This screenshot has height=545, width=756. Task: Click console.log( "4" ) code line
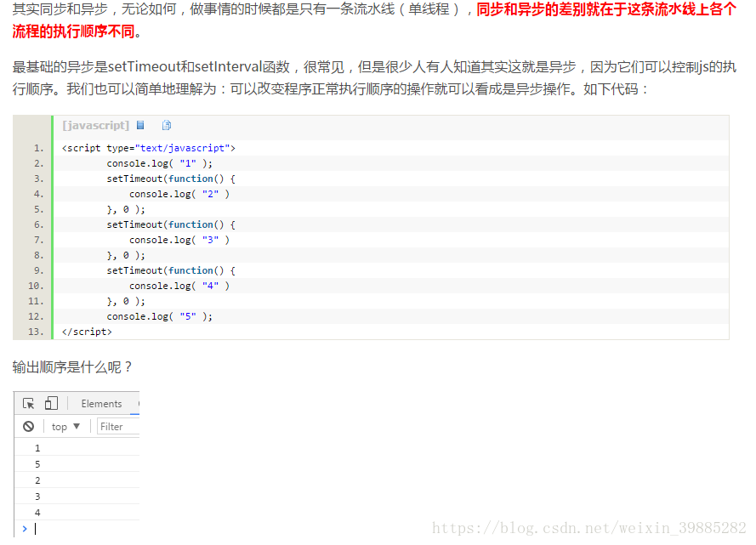pyautogui.click(x=179, y=286)
